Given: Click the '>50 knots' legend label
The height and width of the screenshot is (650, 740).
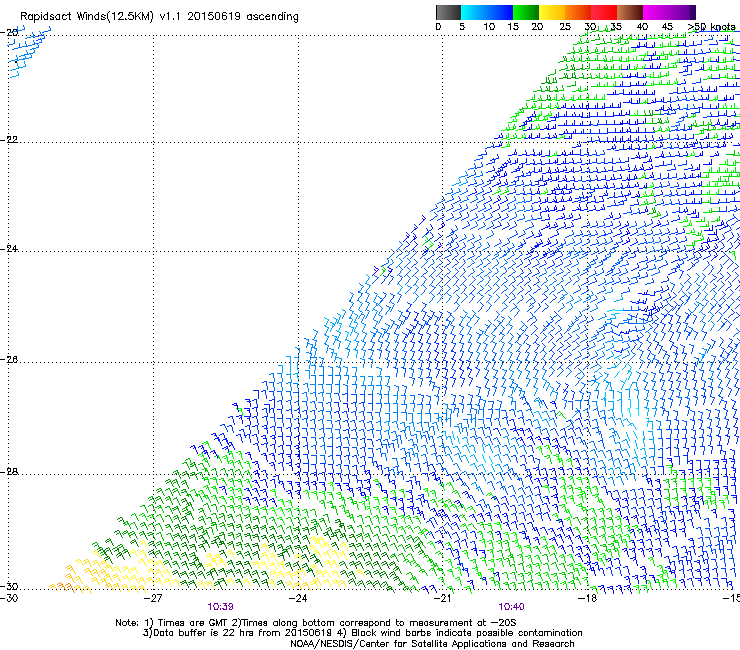Looking at the screenshot, I should click(711, 27).
